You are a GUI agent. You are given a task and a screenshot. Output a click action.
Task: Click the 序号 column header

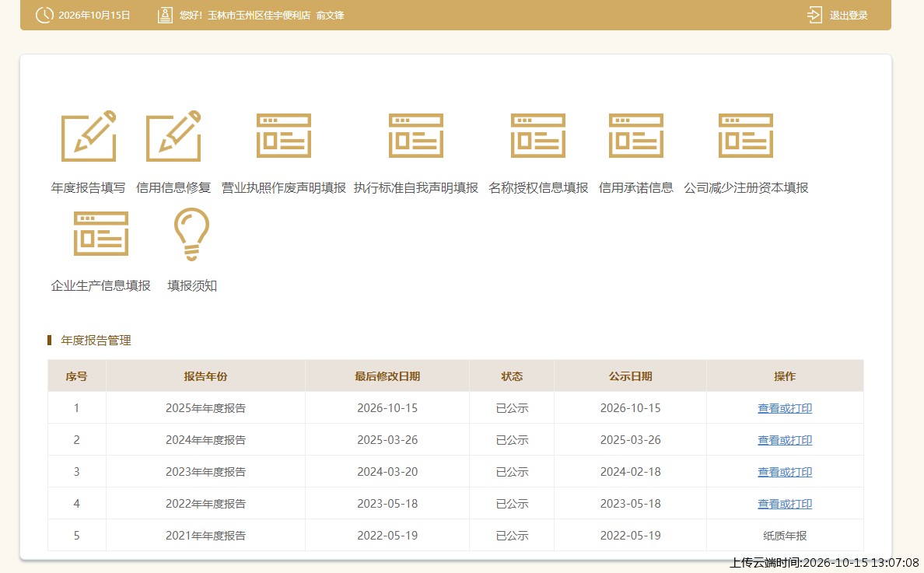click(x=76, y=376)
